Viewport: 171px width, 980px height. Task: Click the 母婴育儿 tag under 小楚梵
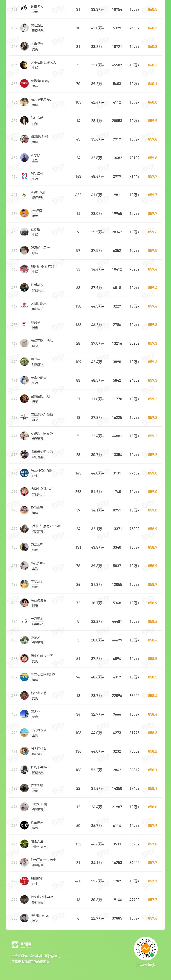pos(38,643)
